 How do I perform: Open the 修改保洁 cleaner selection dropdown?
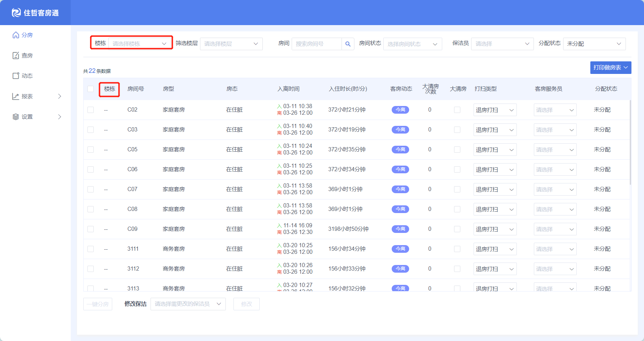coord(188,304)
